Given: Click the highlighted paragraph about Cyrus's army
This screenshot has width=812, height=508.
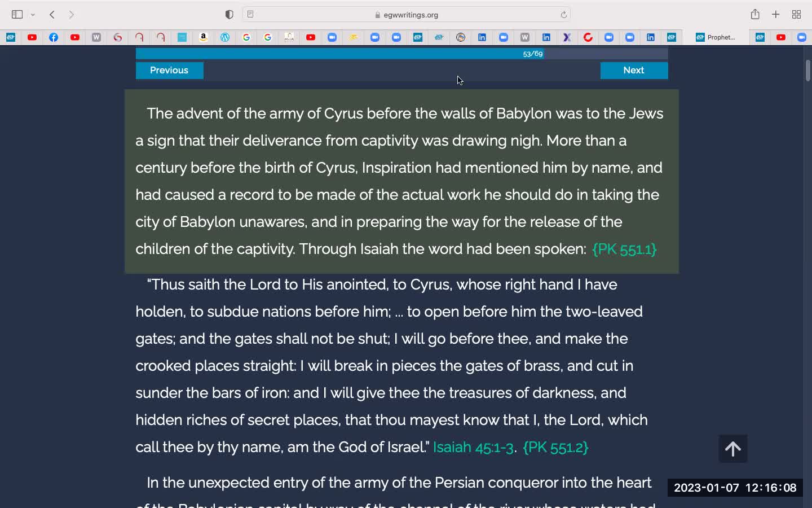Looking at the screenshot, I should pos(401,181).
